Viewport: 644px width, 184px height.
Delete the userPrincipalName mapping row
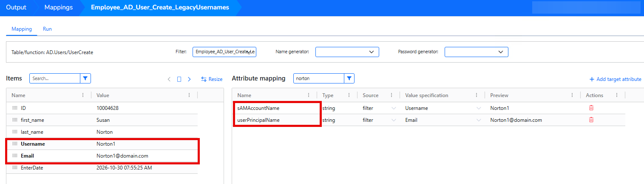591,120
